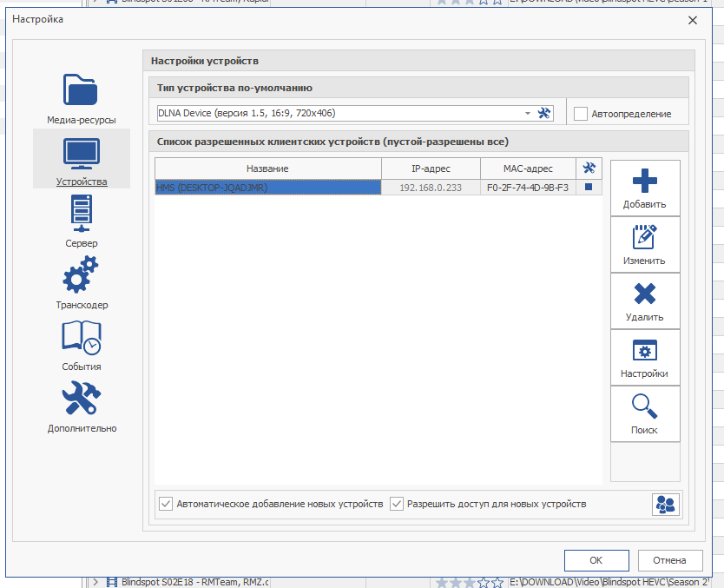
Task: Start device Поиск with magnifier button
Action: 644,414
